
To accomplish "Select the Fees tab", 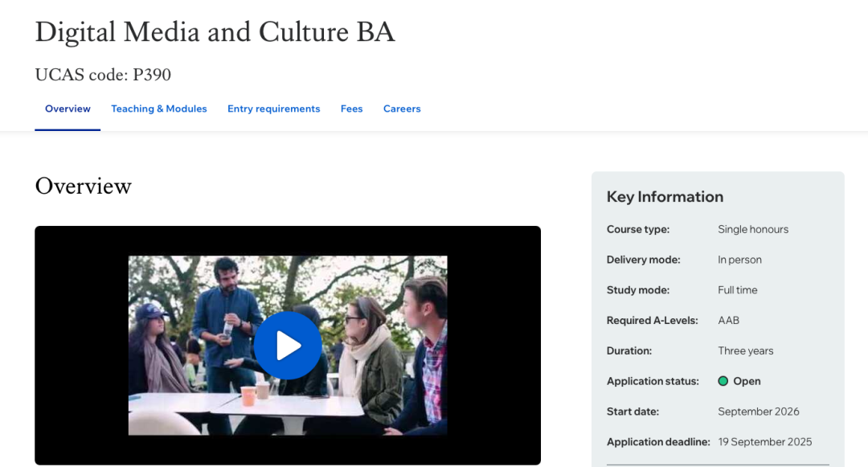I will (351, 109).
